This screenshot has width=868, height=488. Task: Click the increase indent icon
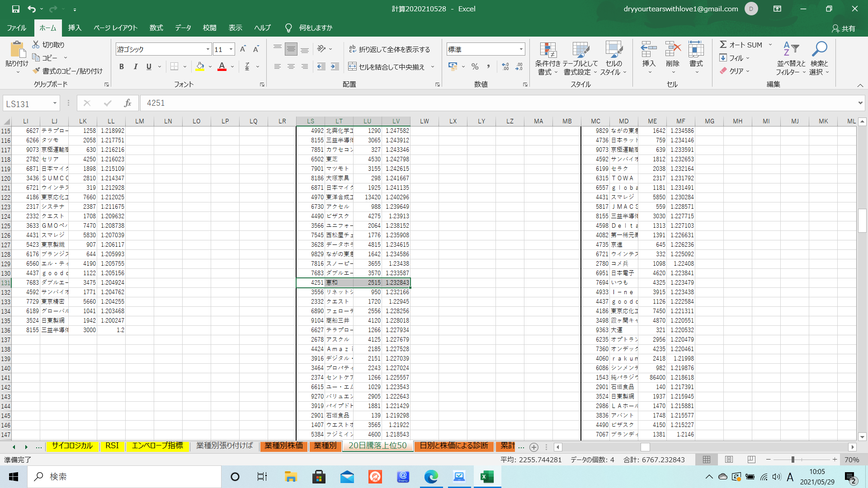coord(335,67)
